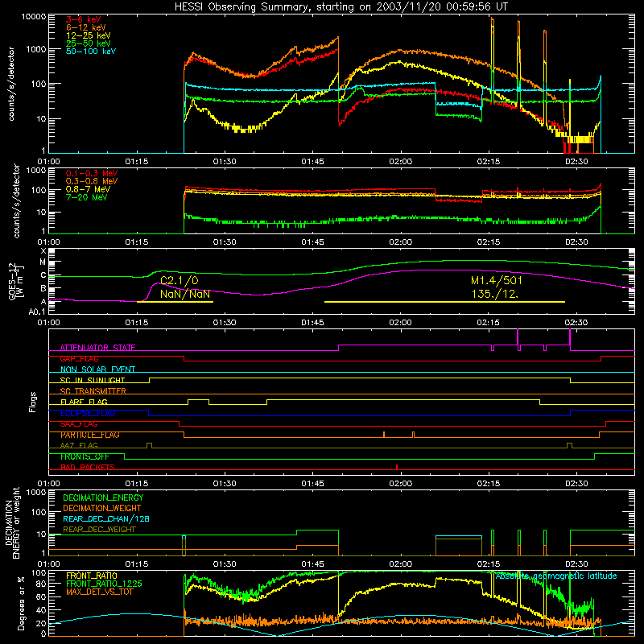Click the M1.4/501 flare annotation

[496, 280]
